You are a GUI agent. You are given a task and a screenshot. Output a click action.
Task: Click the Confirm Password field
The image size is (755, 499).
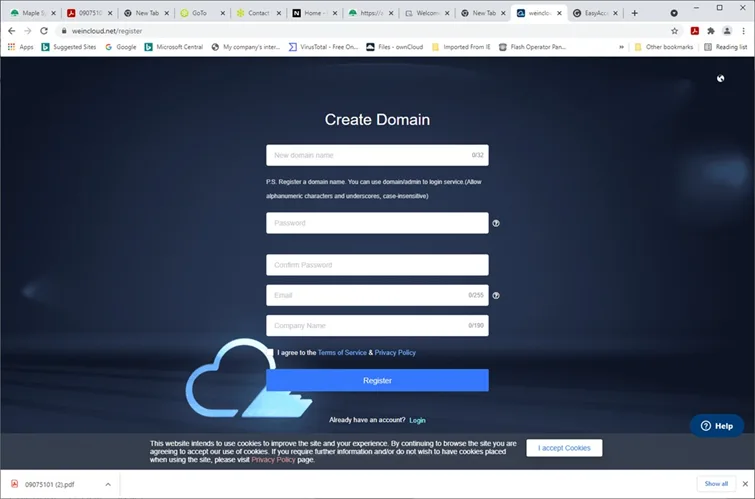pos(377,265)
